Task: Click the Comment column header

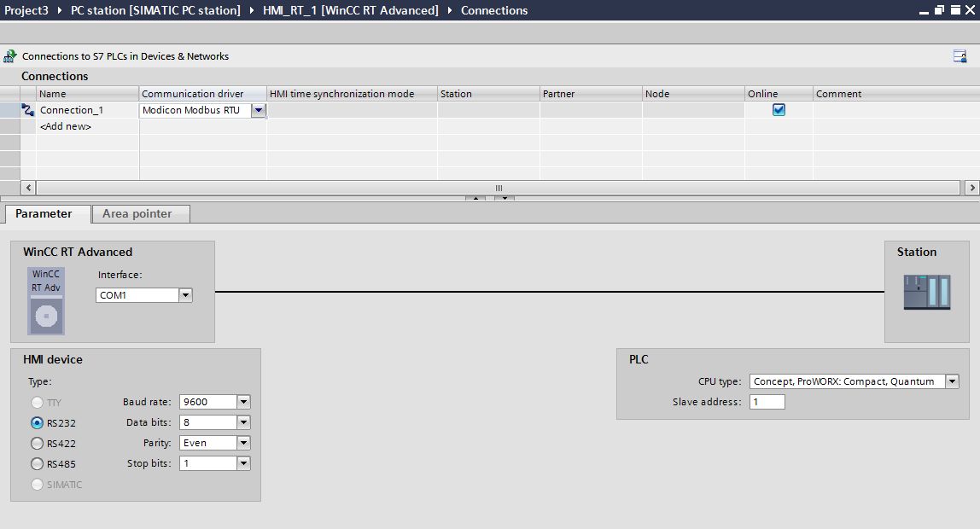Action: pos(896,94)
